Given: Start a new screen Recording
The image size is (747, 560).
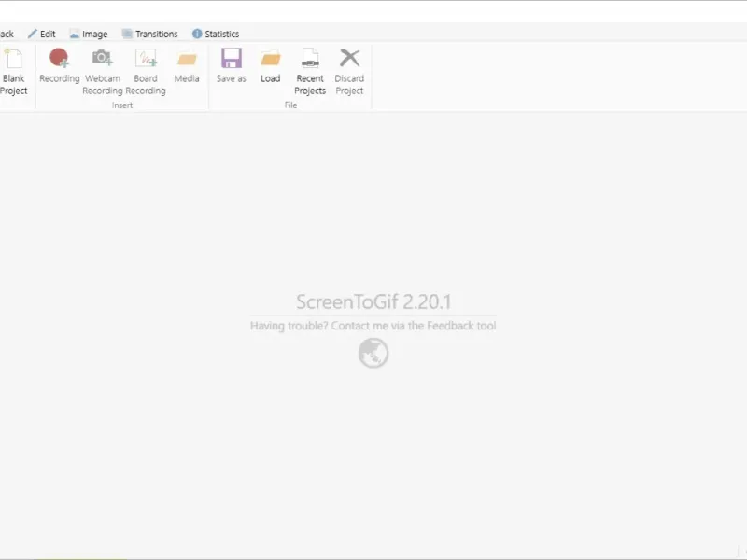Looking at the screenshot, I should (59, 66).
